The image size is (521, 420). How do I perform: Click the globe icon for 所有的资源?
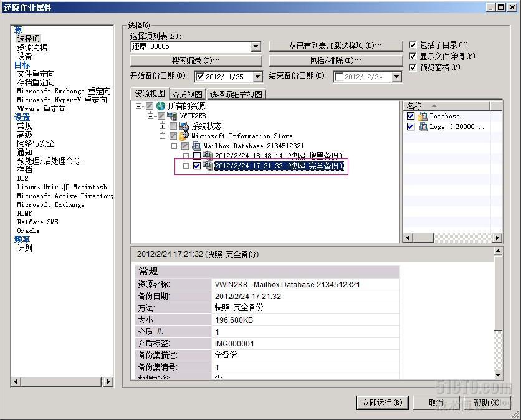click(x=161, y=106)
